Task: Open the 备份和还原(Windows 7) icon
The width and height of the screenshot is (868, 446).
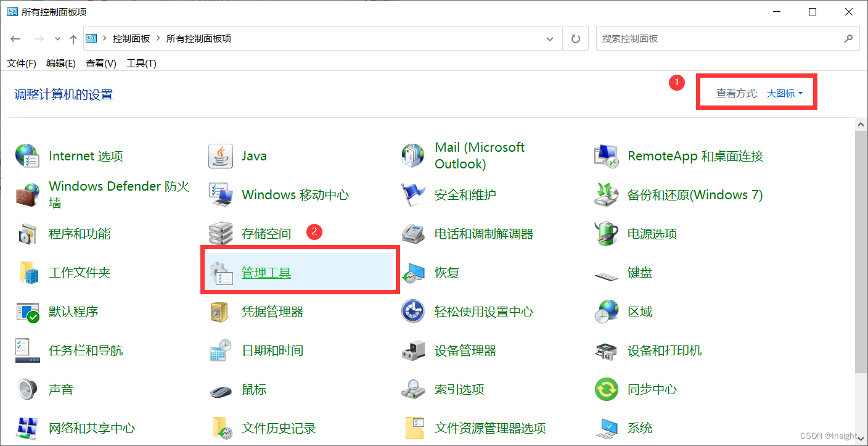Action: [x=606, y=195]
